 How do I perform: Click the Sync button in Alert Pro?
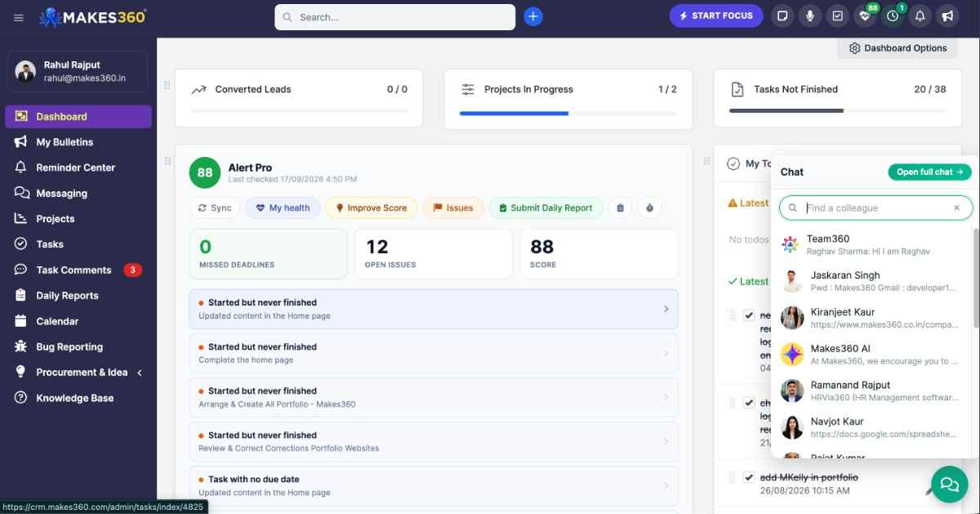[x=215, y=208]
